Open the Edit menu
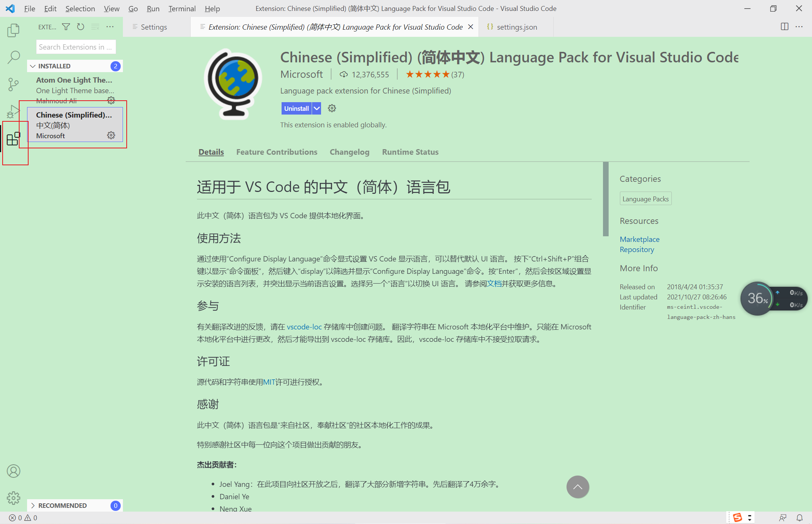812x524 pixels. tap(50, 8)
